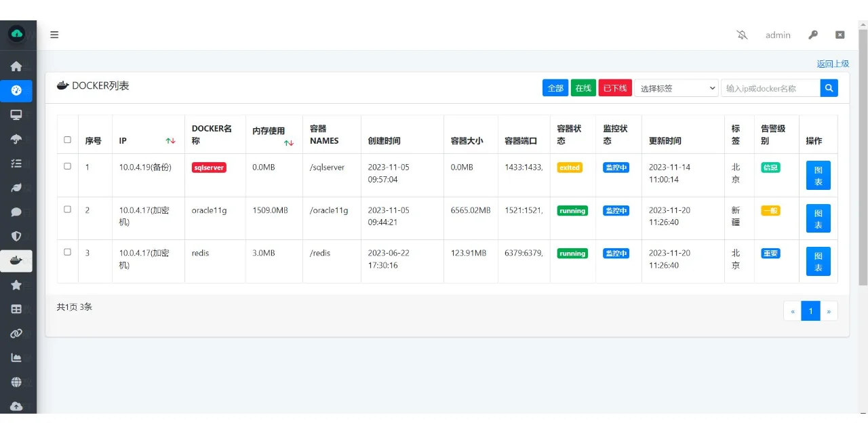This screenshot has width=868, height=434.
Task: Toggle the muted notification bell icon
Action: (742, 35)
